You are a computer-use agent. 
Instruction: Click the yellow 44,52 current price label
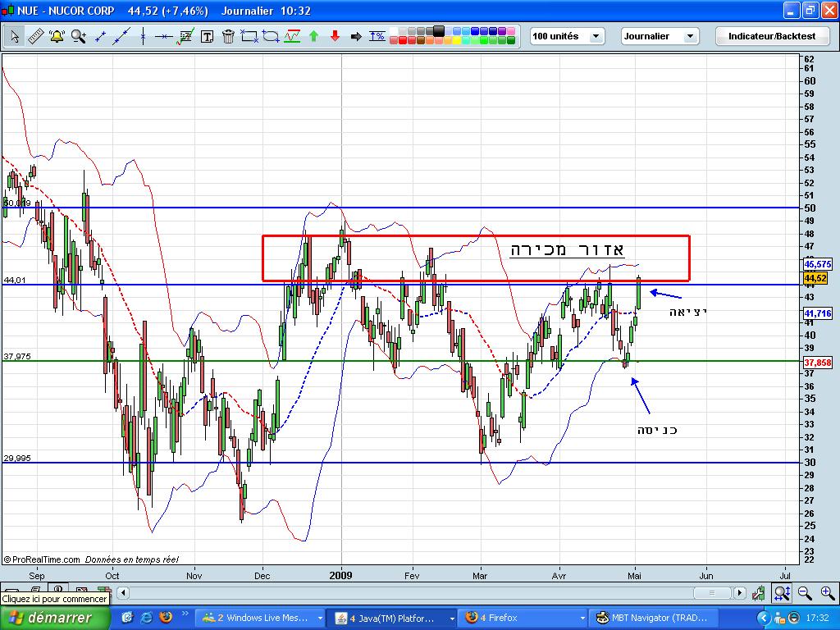point(815,278)
